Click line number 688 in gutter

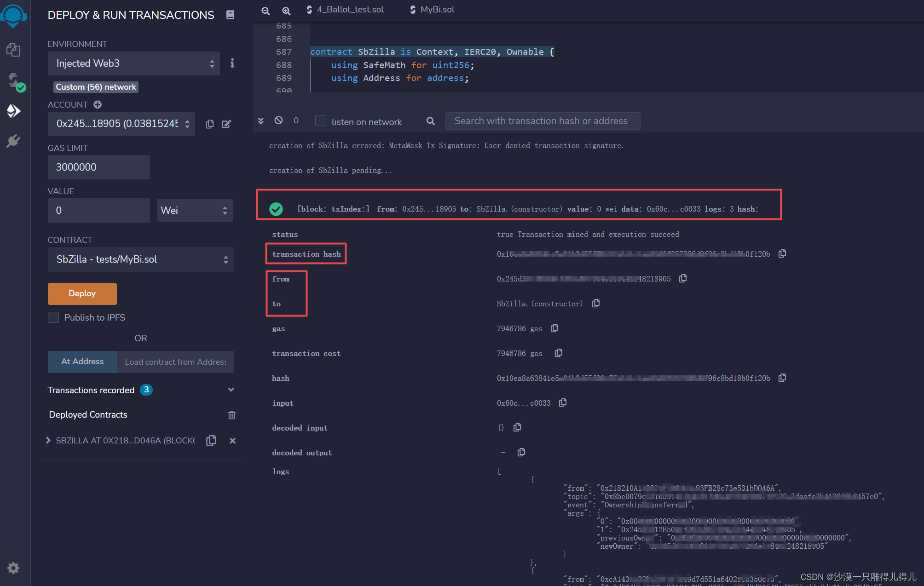pos(283,65)
